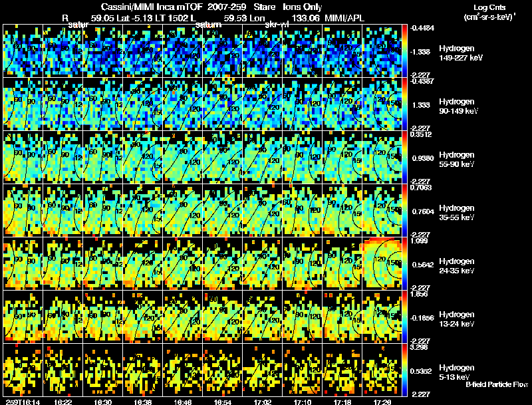Image resolution: width=532 pixels, height=405 pixels.
Task: Open the 35-55 keV panel at 16:46
Action: pos(182,211)
